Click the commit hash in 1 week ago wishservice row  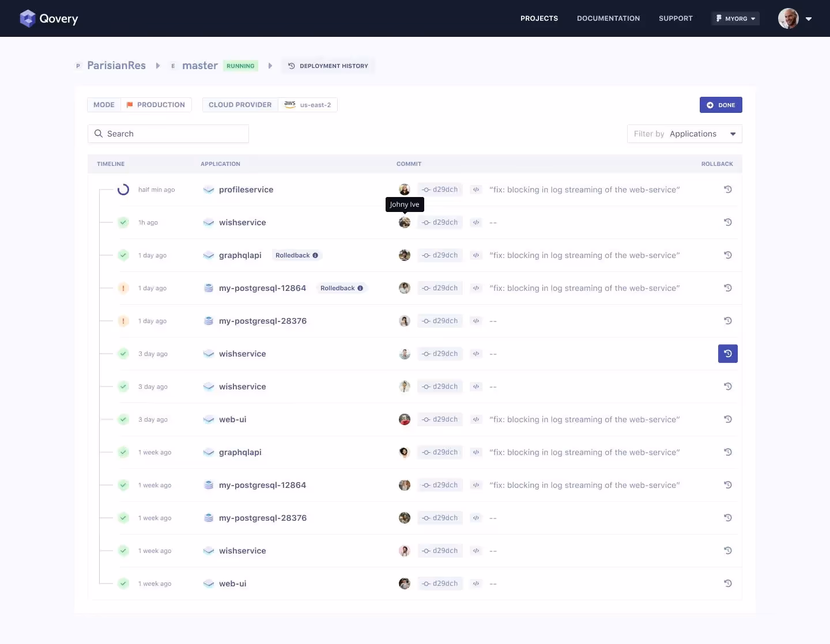pos(440,551)
